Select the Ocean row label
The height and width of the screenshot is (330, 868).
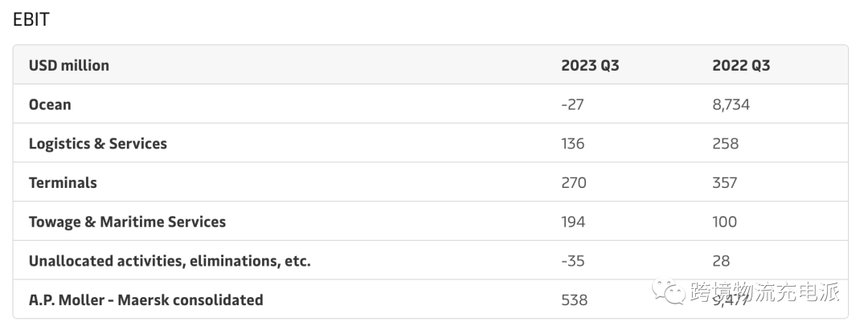[50, 104]
